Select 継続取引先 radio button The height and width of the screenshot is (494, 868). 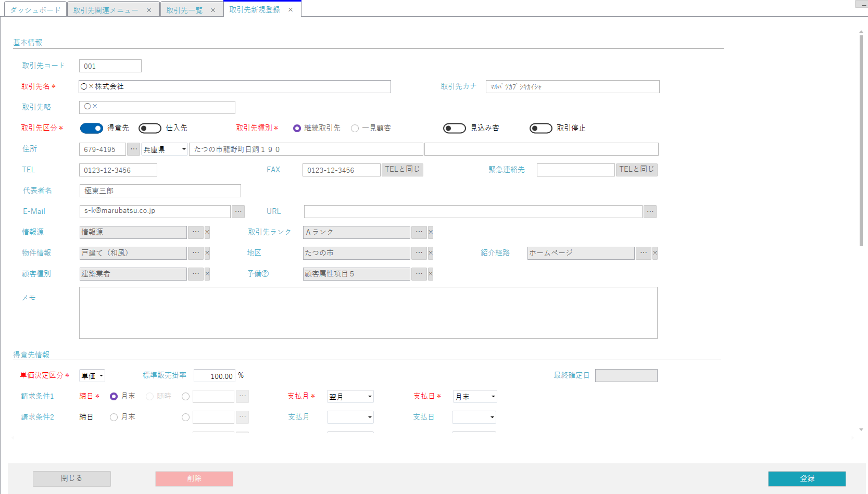(297, 128)
